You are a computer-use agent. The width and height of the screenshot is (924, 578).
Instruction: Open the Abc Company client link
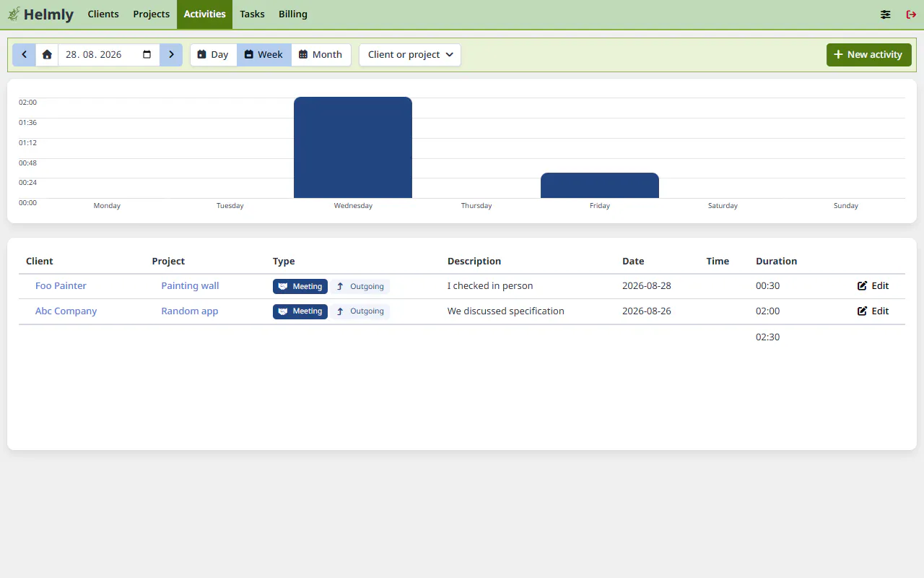(x=66, y=311)
